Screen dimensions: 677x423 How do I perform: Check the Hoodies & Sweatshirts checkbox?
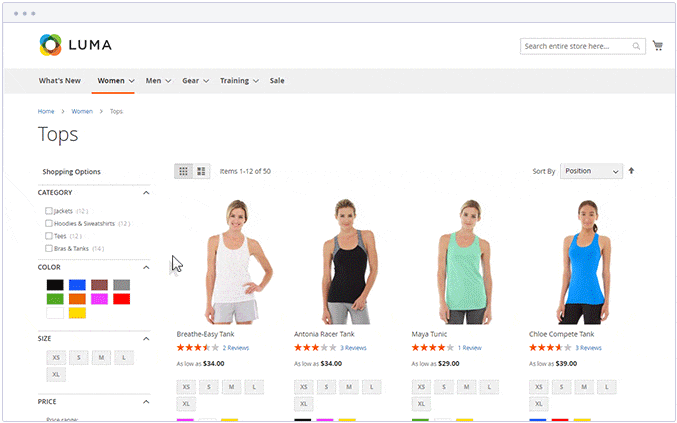tap(49, 223)
